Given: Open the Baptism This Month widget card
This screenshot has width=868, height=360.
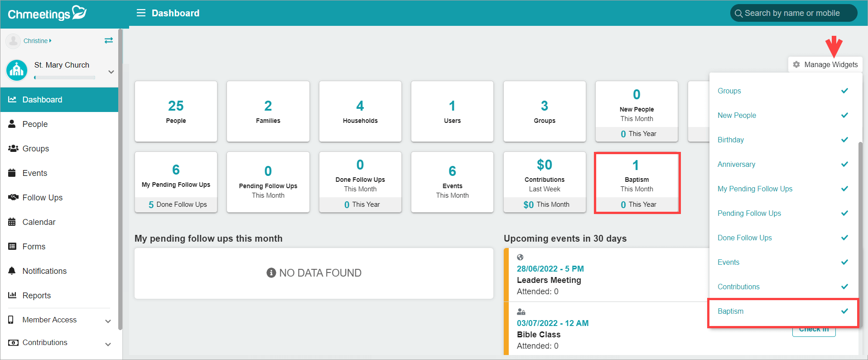Looking at the screenshot, I should [637, 182].
